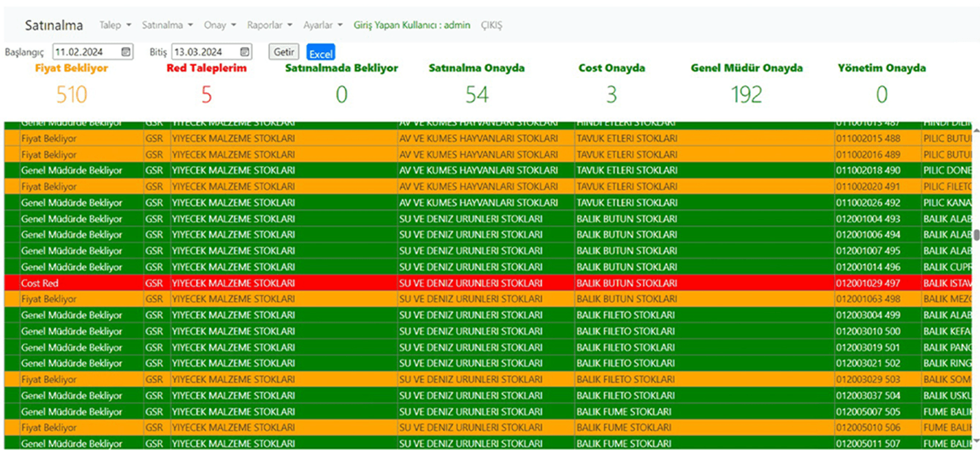
Task: Export the table with the Excel button
Action: [321, 53]
